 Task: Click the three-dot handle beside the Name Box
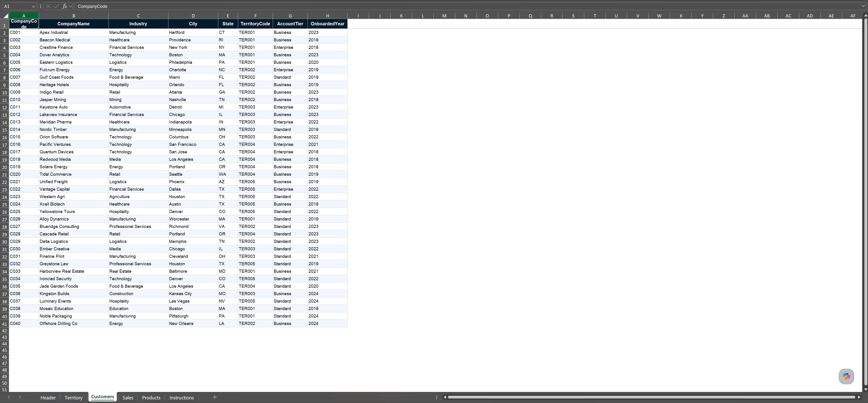point(41,6)
